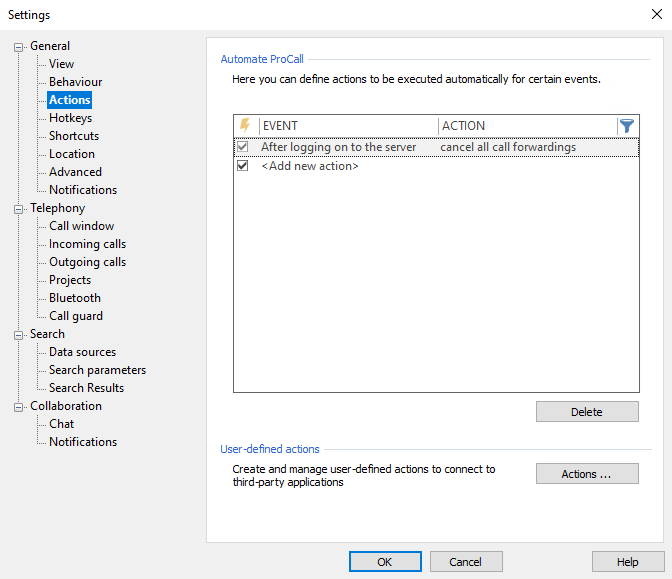Confirm settings with OK button

pos(384,562)
